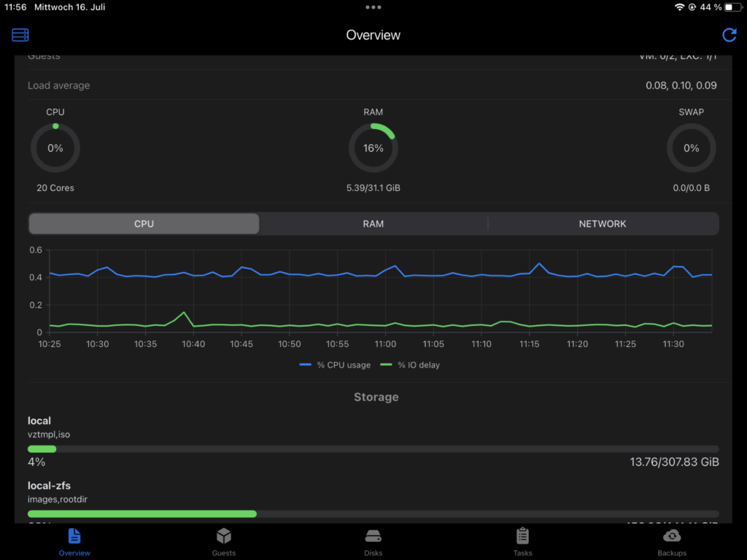Select the CPU chart segment
The height and width of the screenshot is (560, 747).
point(144,224)
